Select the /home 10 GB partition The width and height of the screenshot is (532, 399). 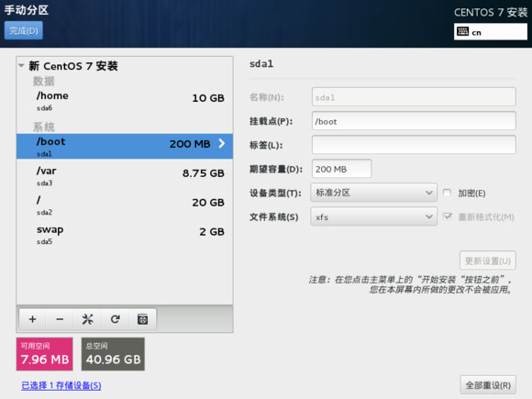pyautogui.click(x=125, y=100)
